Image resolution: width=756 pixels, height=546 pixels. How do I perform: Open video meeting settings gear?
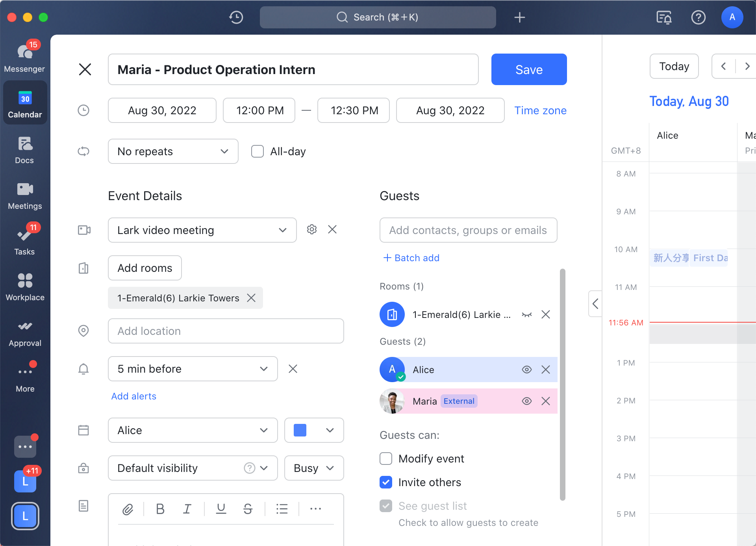coord(312,229)
